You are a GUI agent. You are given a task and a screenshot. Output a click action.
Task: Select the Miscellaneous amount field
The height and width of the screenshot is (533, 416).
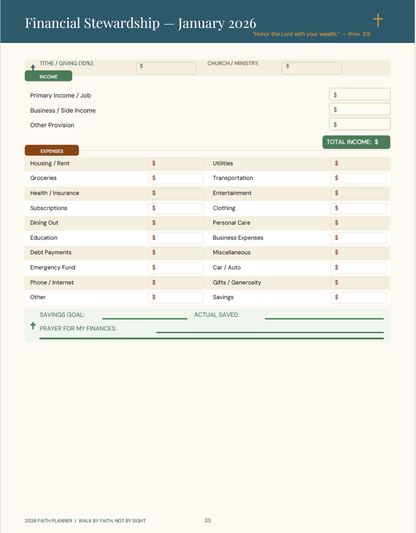coord(358,253)
